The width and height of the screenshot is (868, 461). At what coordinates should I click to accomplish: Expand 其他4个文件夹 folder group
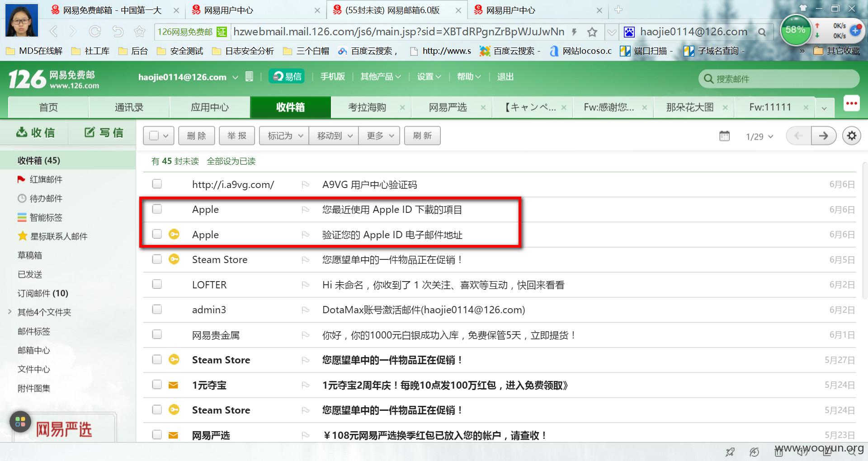[9, 312]
